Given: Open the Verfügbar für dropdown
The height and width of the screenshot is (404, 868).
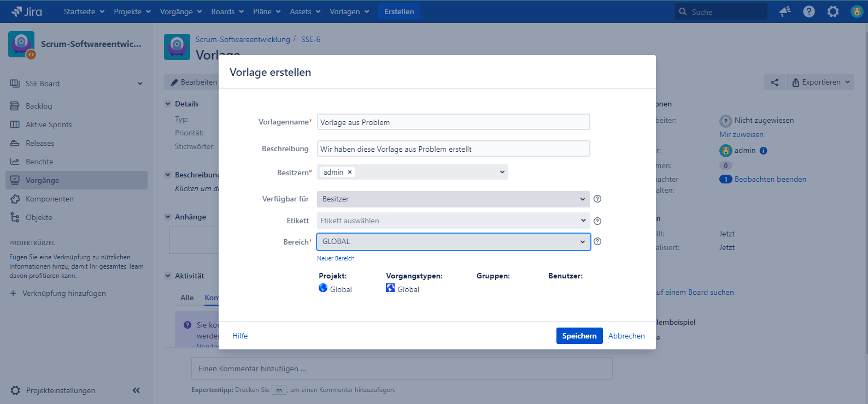Looking at the screenshot, I should [453, 199].
